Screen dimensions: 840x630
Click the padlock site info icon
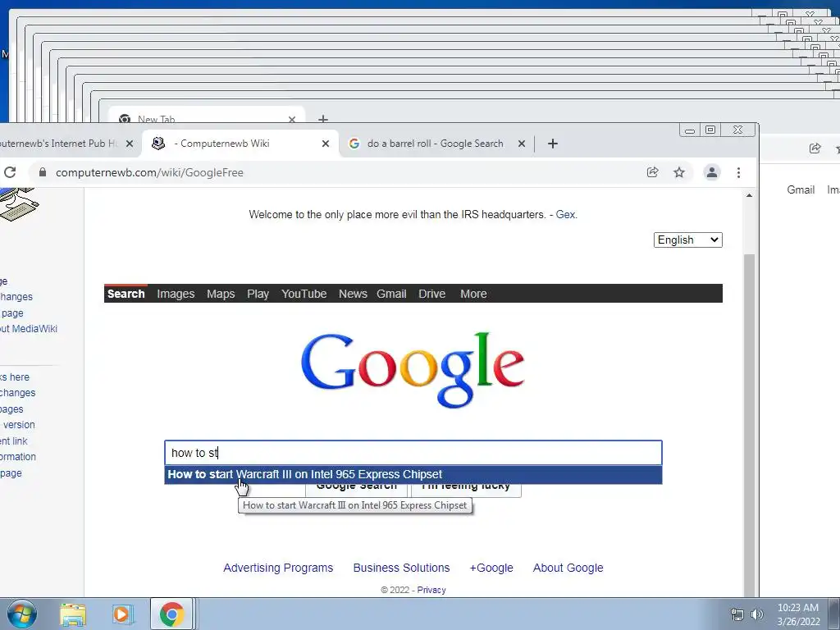tap(43, 172)
